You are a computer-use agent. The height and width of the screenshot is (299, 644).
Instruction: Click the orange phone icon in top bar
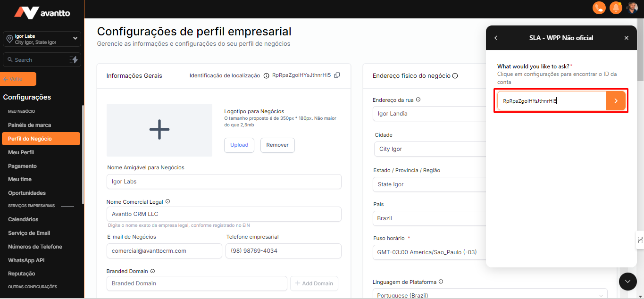coord(599,8)
